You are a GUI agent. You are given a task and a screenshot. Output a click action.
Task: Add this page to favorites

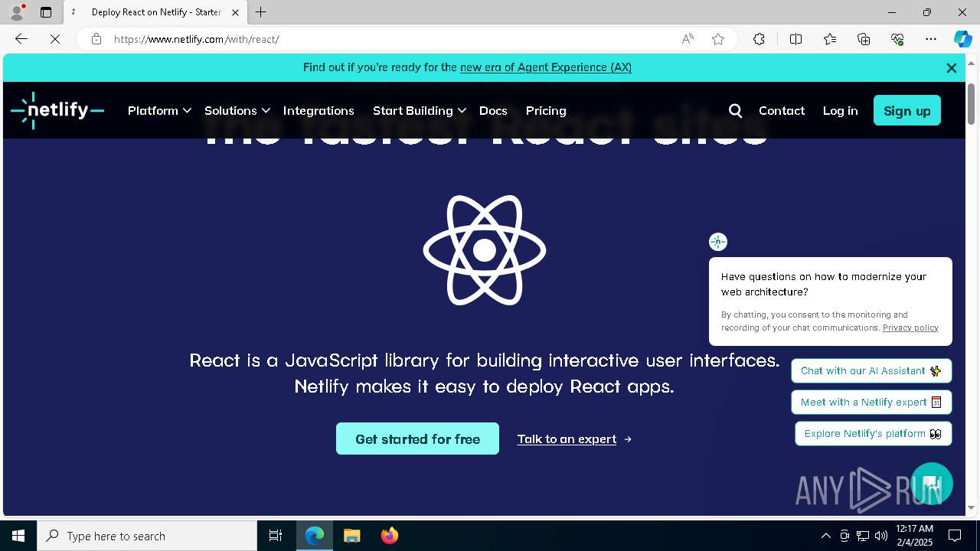[718, 39]
